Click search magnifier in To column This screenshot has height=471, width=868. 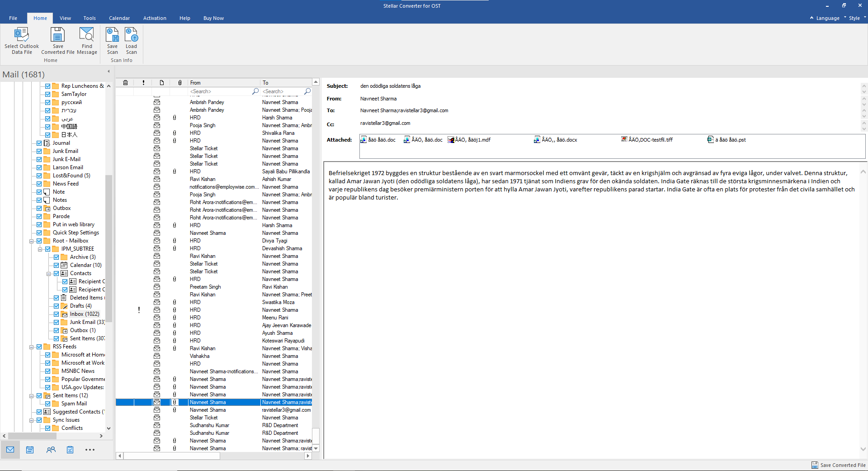tap(307, 91)
